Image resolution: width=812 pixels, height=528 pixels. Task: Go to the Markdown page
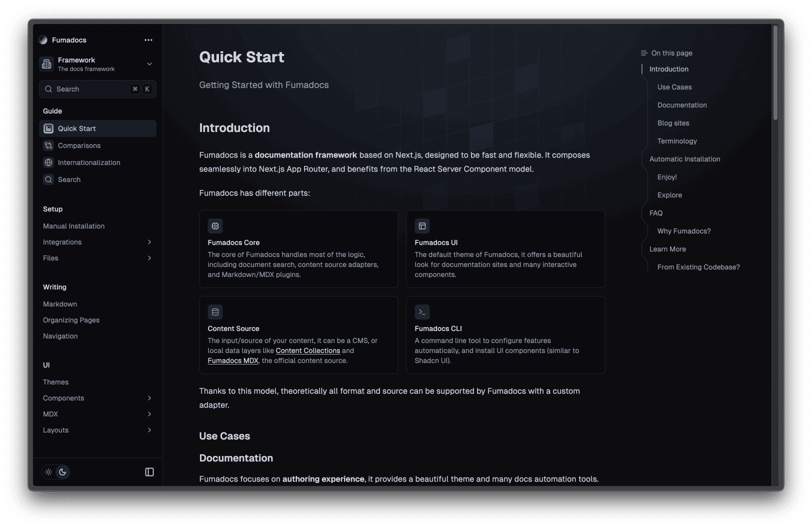click(60, 304)
